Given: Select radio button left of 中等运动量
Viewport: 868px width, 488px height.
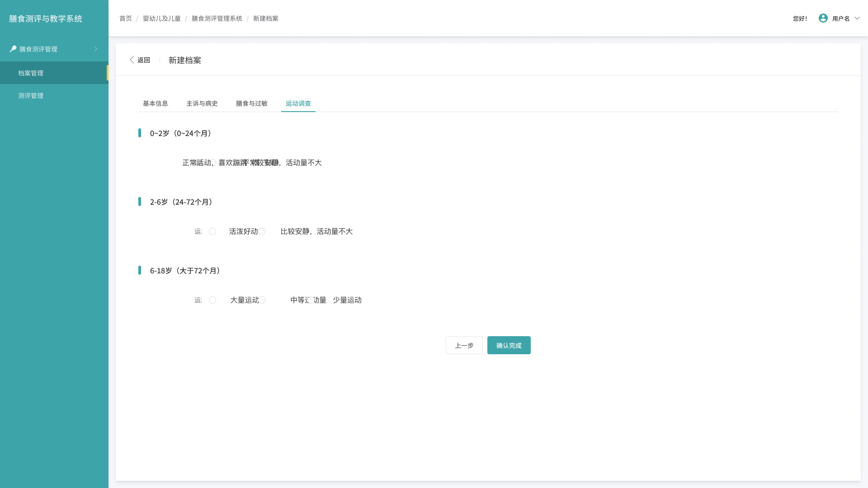Looking at the screenshot, I should pos(262,300).
